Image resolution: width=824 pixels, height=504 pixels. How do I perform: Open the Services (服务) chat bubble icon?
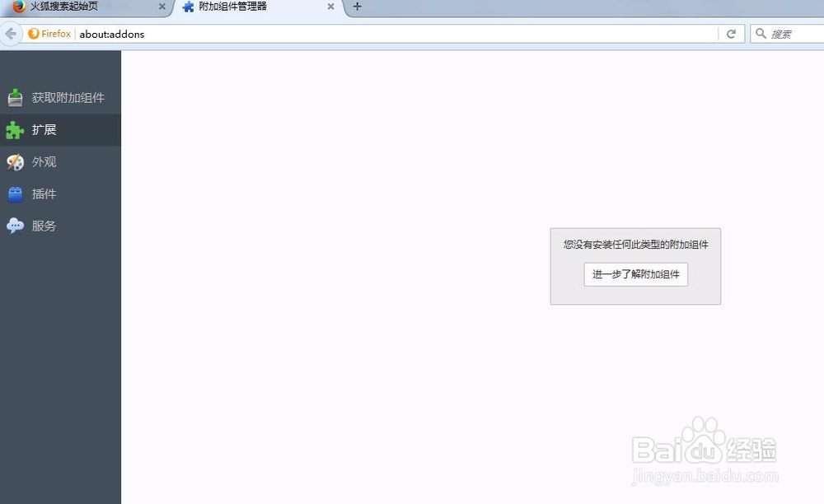pyautogui.click(x=15, y=226)
